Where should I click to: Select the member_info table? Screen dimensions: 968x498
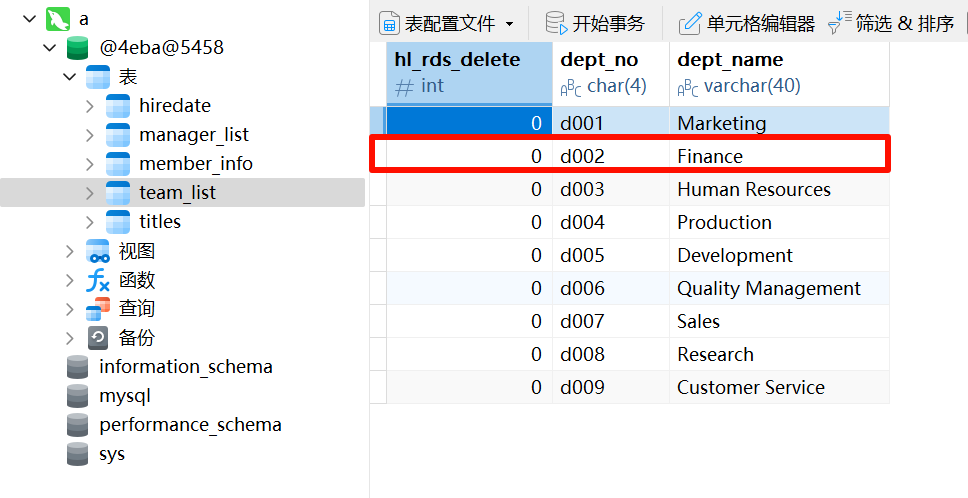click(x=196, y=164)
